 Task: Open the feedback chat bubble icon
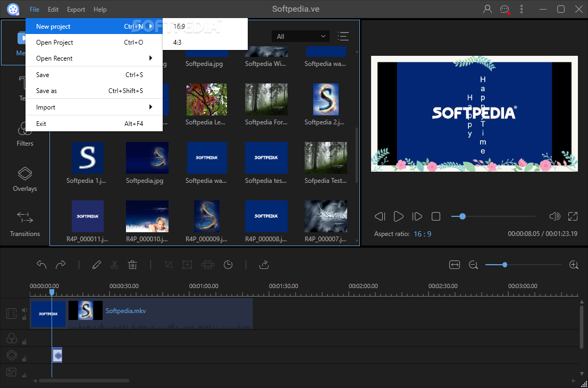point(505,10)
